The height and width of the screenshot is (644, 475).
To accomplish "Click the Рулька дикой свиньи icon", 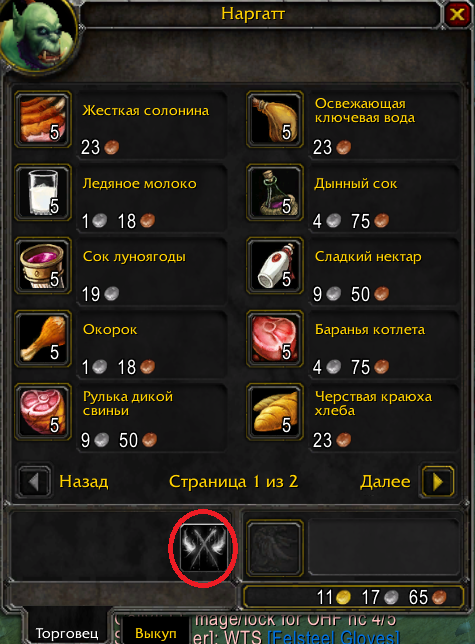I will [43, 412].
